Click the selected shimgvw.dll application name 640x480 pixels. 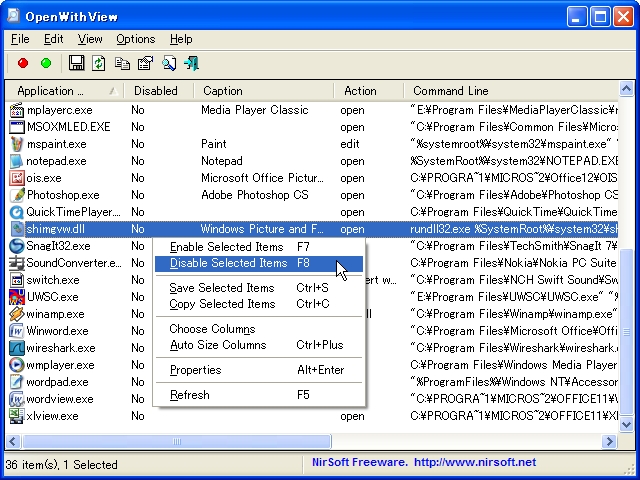tap(56, 229)
